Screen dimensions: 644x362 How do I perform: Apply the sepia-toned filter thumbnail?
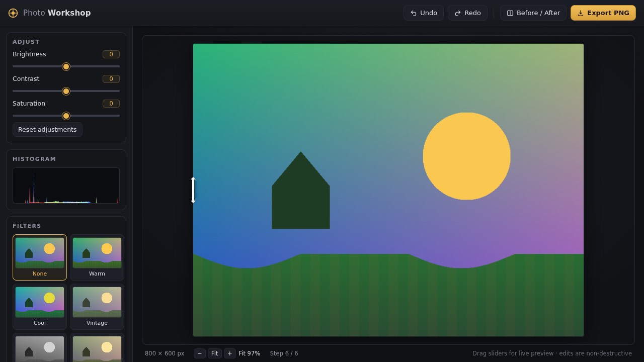click(97, 348)
